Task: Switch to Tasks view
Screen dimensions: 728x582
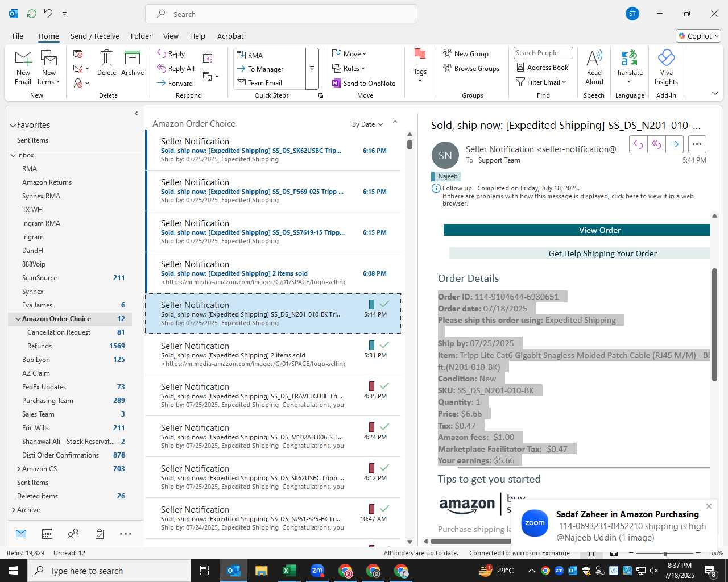Action: tap(100, 534)
